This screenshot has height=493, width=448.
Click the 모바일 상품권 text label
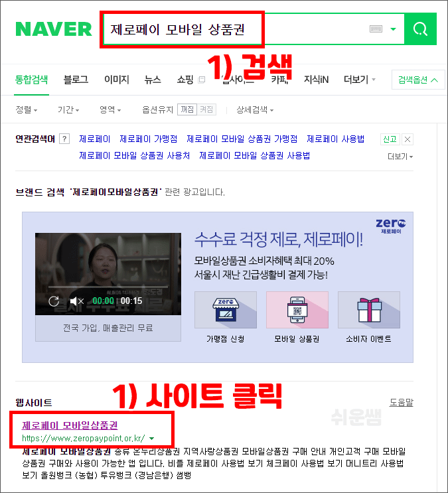[x=297, y=339]
